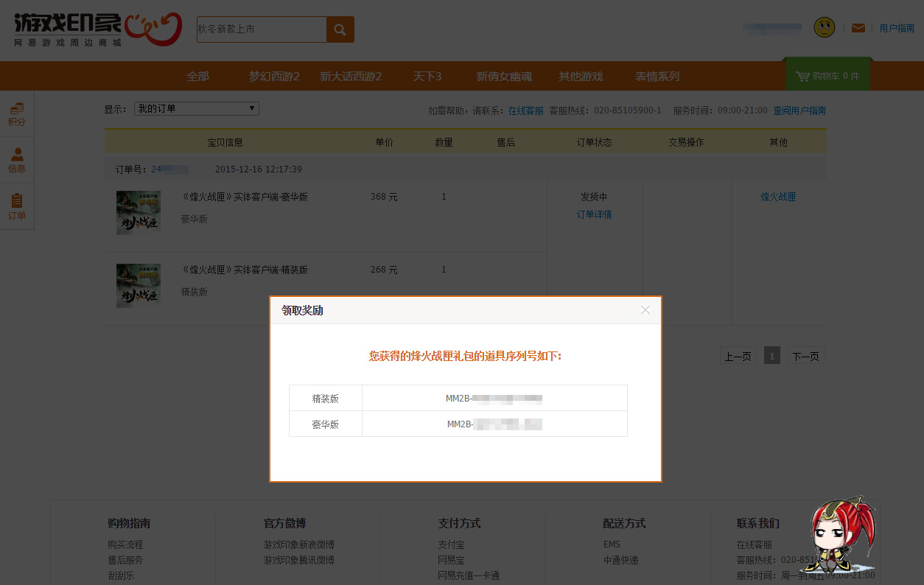Screen dimensions: 924x585
Task: Open 售后服务 footer link
Action: [125, 560]
